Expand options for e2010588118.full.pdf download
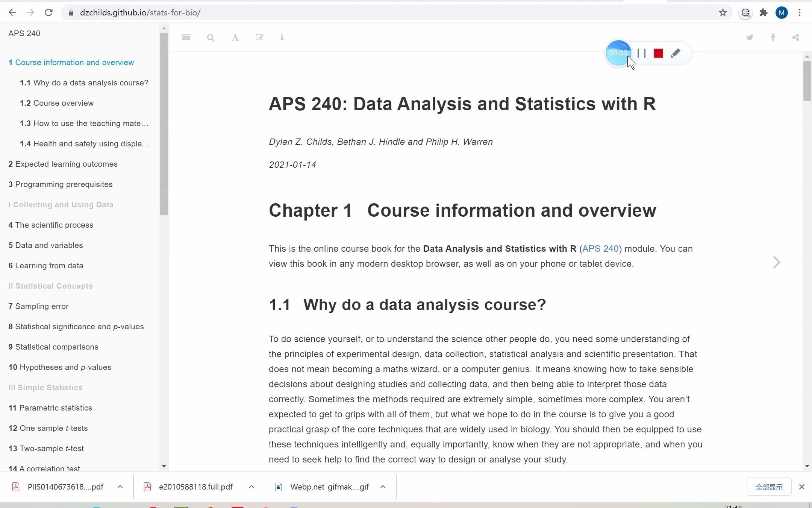Screen dimensions: 812x508 click(251, 487)
